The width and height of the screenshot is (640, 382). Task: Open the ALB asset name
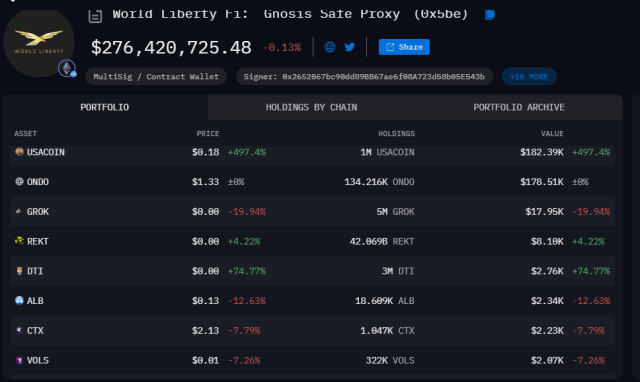coord(35,301)
